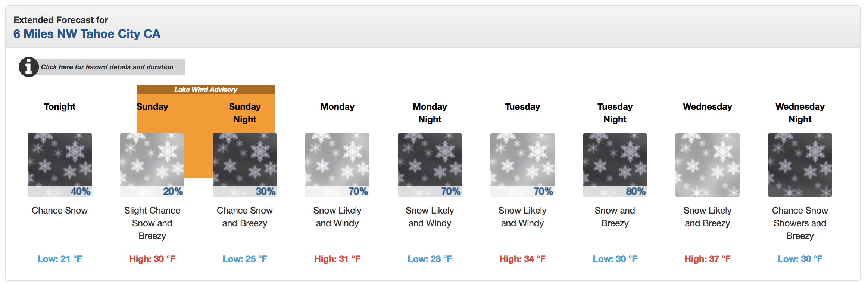868x283 pixels.
Task: Click the hazard info circle icon
Action: point(29,67)
